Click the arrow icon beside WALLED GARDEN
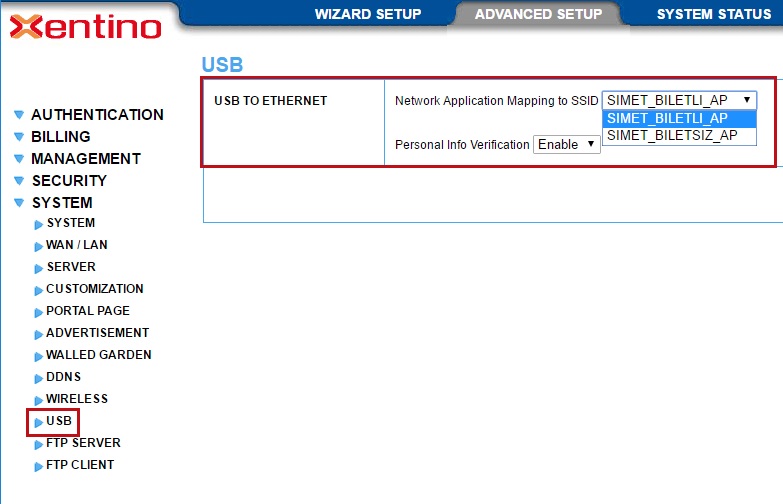This screenshot has width=783, height=504. tap(39, 356)
